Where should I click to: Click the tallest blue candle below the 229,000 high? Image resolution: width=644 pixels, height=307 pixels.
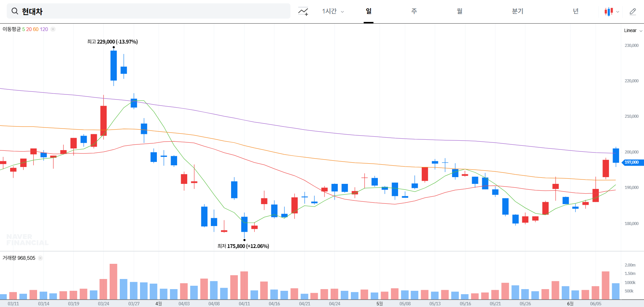click(114, 65)
